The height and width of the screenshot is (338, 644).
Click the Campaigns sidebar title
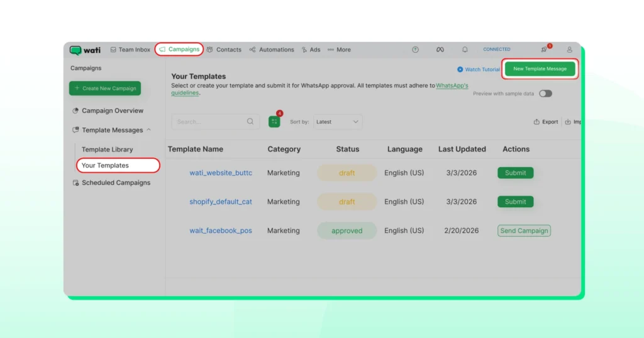86,68
